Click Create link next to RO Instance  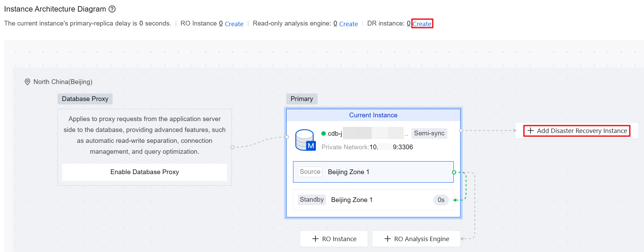click(x=234, y=24)
